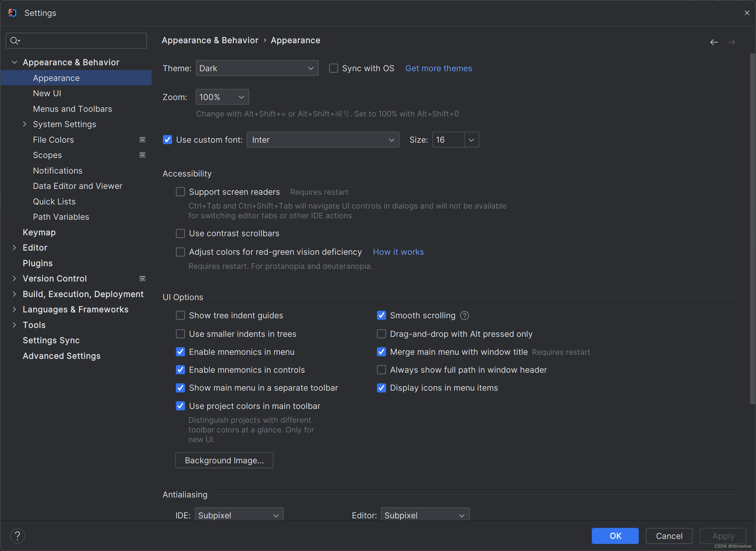The width and height of the screenshot is (756, 551).
Task: Click the project-level icon beside File Colors
Action: tap(142, 140)
